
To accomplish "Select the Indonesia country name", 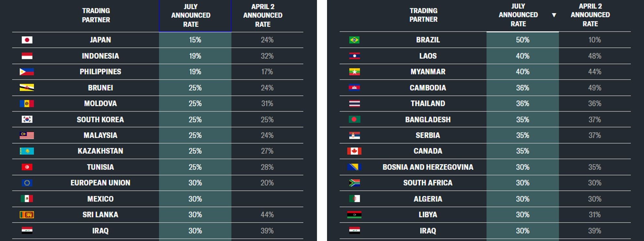I will tap(100, 56).
